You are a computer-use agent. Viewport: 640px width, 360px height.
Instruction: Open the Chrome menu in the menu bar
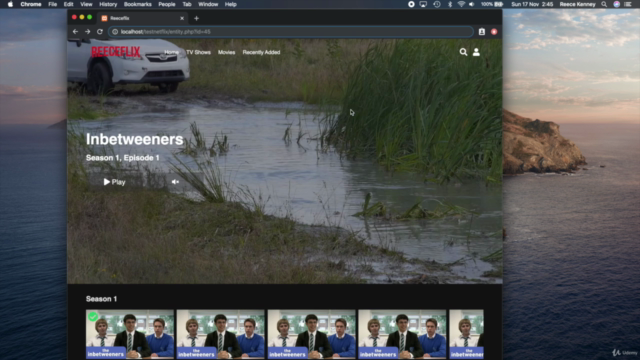[x=31, y=4]
